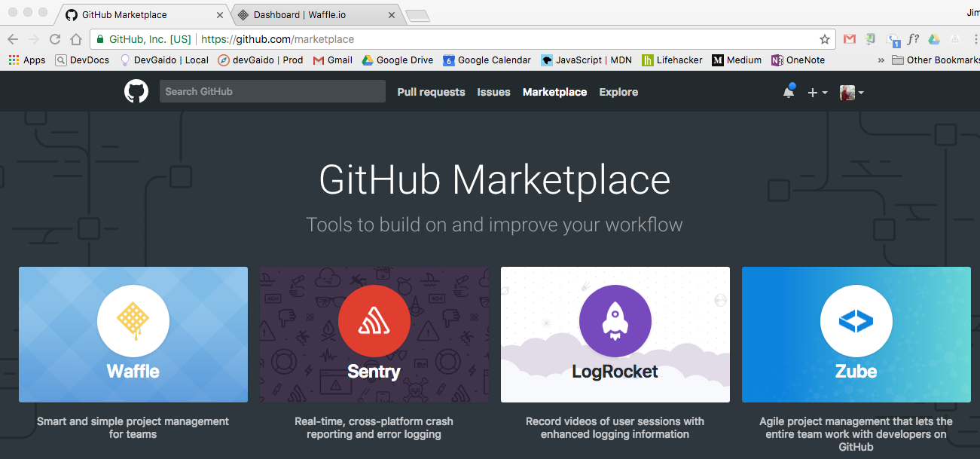
Task: Open the Lifehacker bookmark icon
Action: [x=649, y=60]
